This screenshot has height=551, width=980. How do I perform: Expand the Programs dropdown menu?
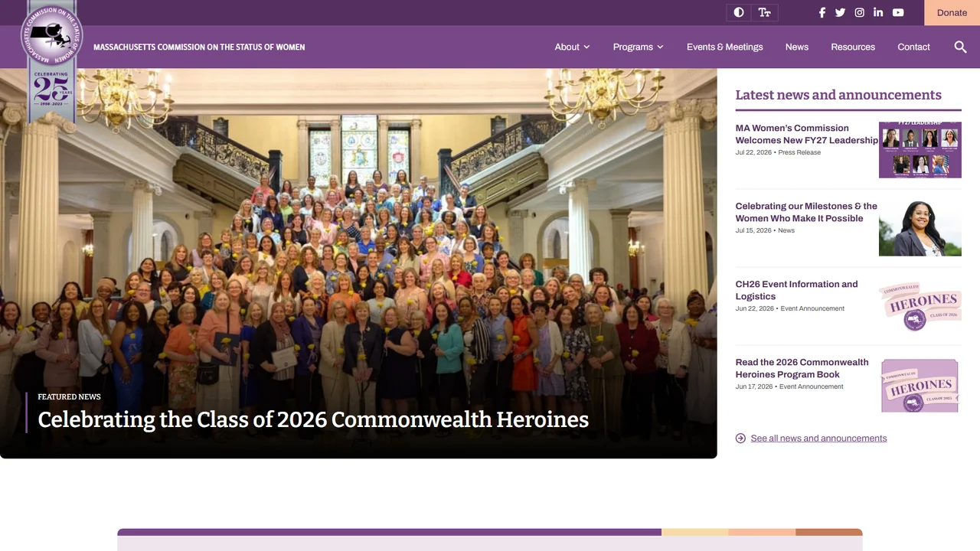639,47
